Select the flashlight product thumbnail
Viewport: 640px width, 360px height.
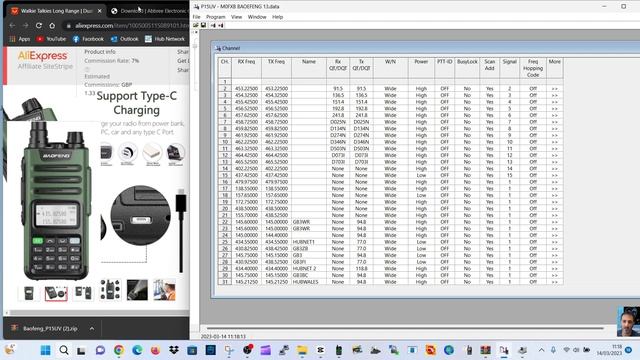[x=137, y=289]
